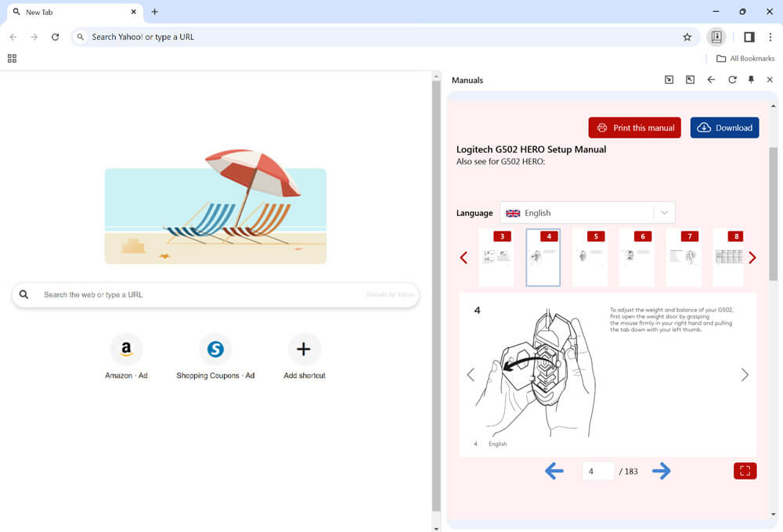Select page 8 thumbnail
783x532 pixels.
(728, 257)
